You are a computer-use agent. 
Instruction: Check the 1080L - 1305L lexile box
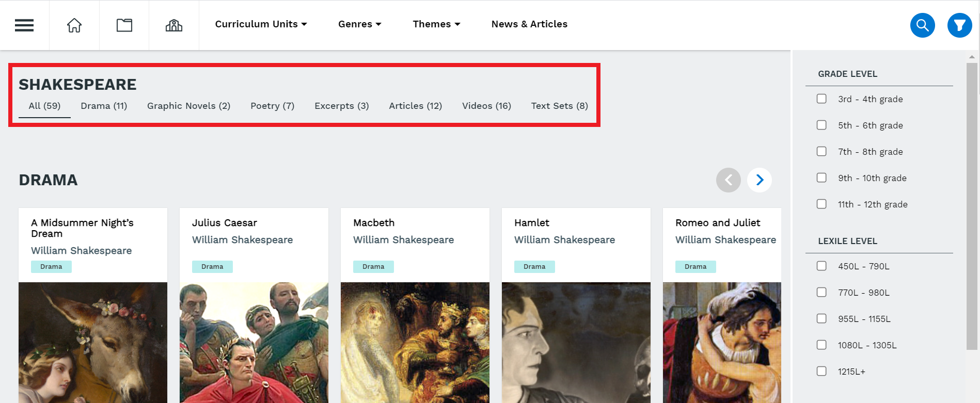click(x=821, y=345)
